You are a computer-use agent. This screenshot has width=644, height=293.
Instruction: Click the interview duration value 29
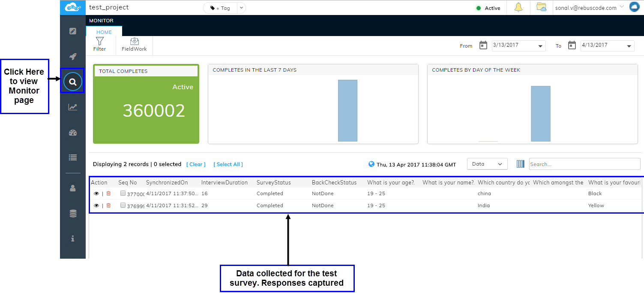tap(204, 205)
